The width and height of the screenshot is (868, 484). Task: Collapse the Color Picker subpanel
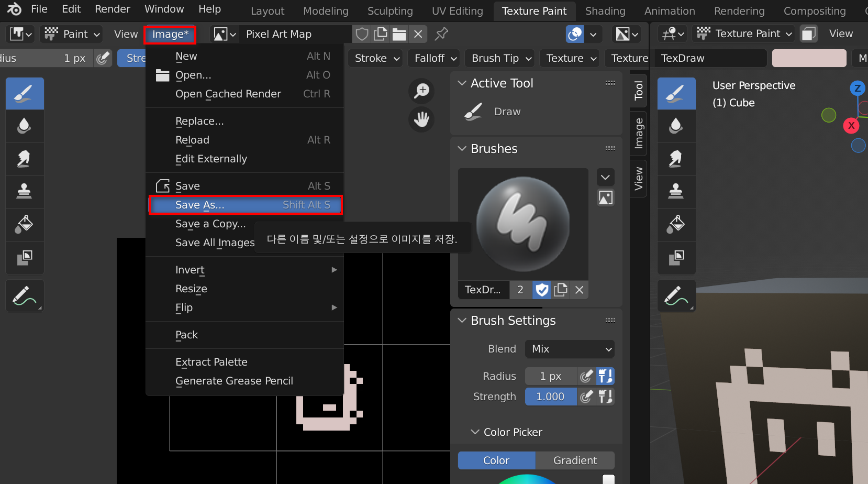(475, 432)
